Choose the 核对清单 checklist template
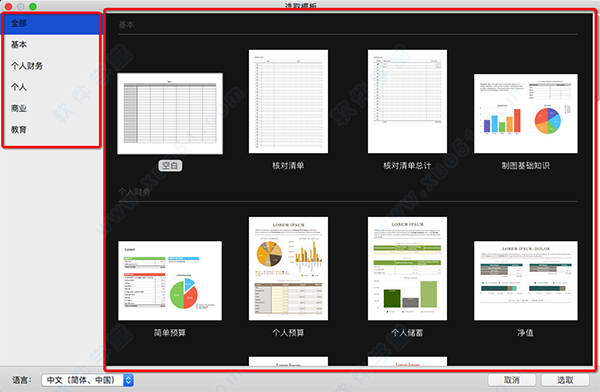 pos(288,101)
